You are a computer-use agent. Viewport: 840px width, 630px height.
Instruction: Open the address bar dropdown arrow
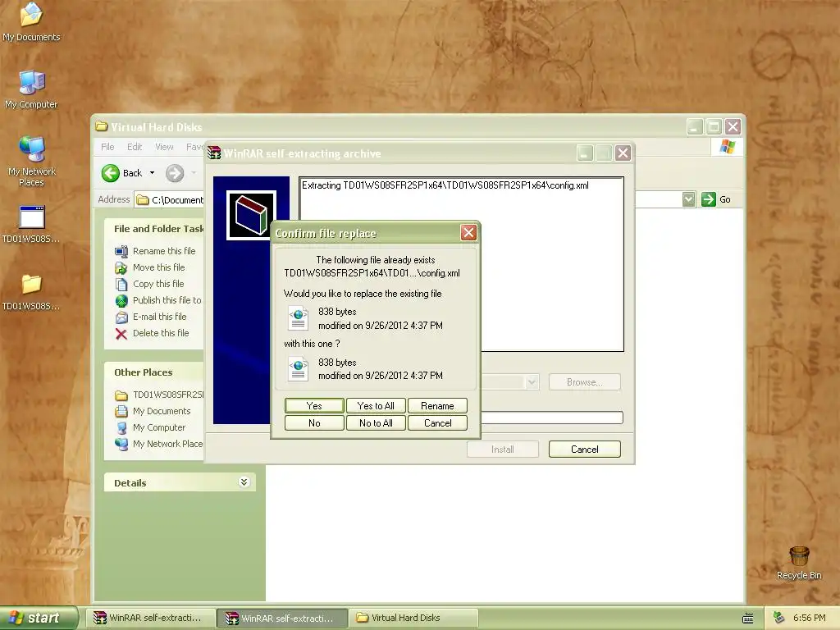(688, 199)
